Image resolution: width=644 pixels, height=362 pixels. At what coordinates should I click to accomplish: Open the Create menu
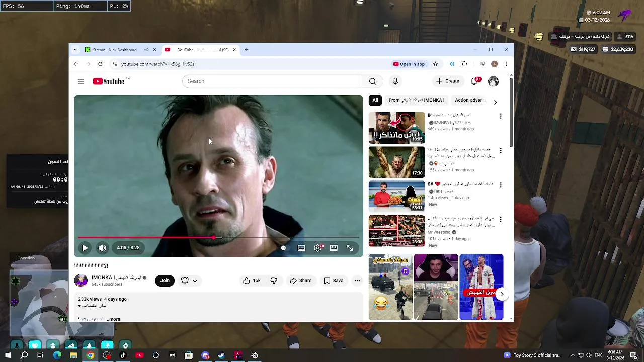[x=448, y=81]
